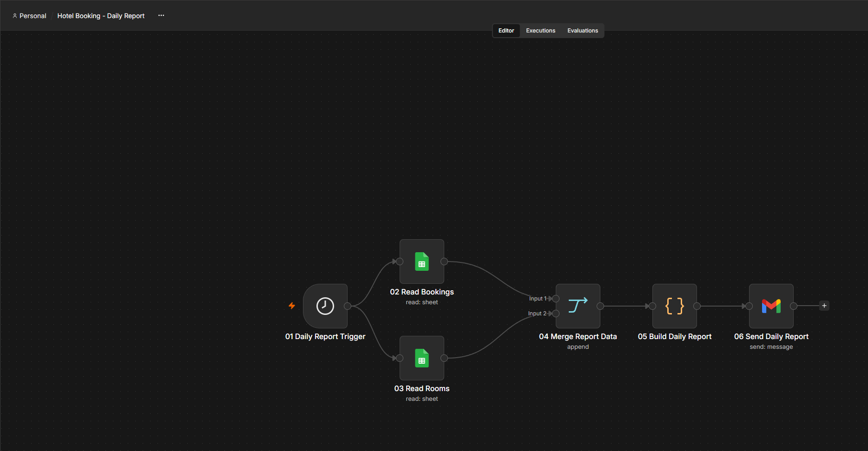The height and width of the screenshot is (451, 868).
Task: Open the 05 Build Daily Report code node
Action: click(x=675, y=306)
